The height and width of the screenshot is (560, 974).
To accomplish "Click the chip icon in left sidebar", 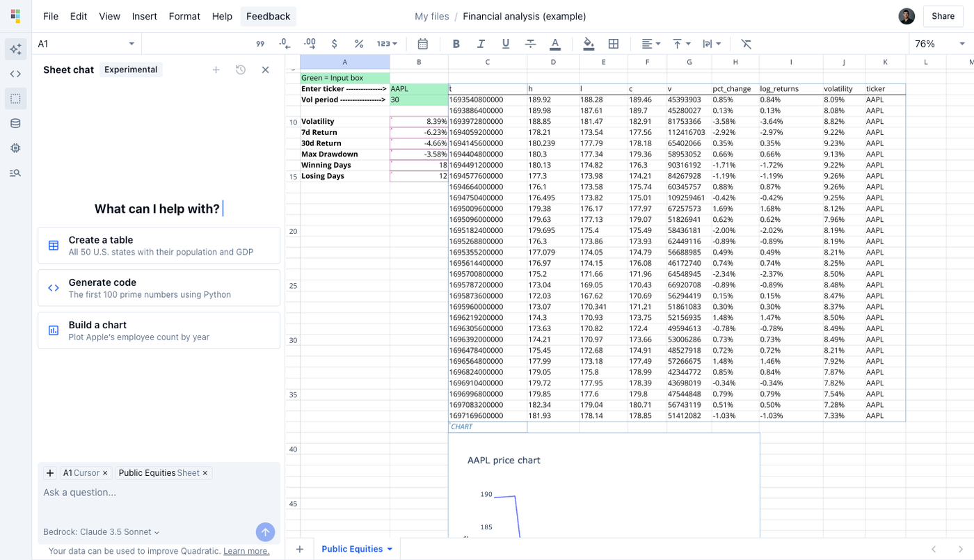I will pyautogui.click(x=15, y=148).
